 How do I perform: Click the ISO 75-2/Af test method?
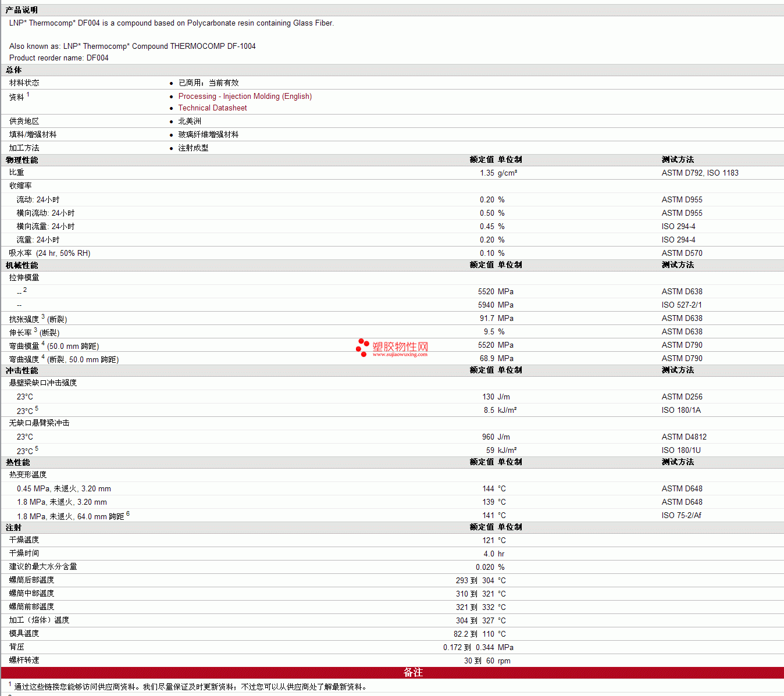tap(682, 516)
